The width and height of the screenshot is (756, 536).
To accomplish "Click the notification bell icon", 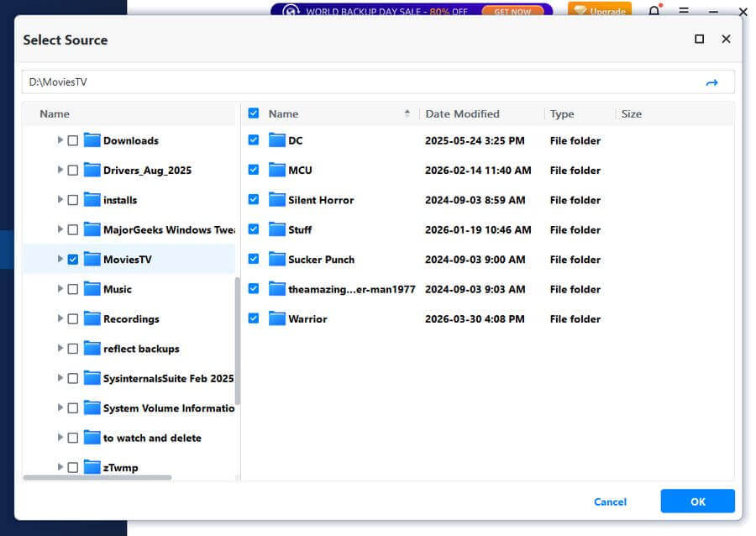I will [x=654, y=12].
